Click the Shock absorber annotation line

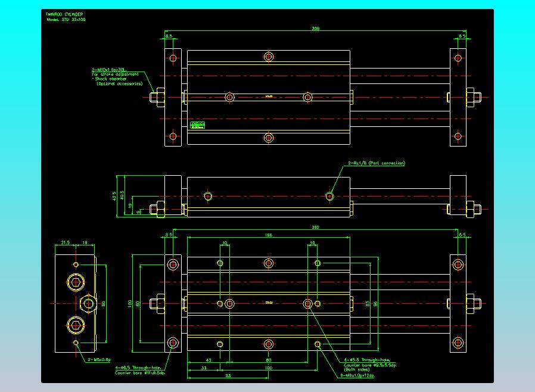[x=109, y=79]
